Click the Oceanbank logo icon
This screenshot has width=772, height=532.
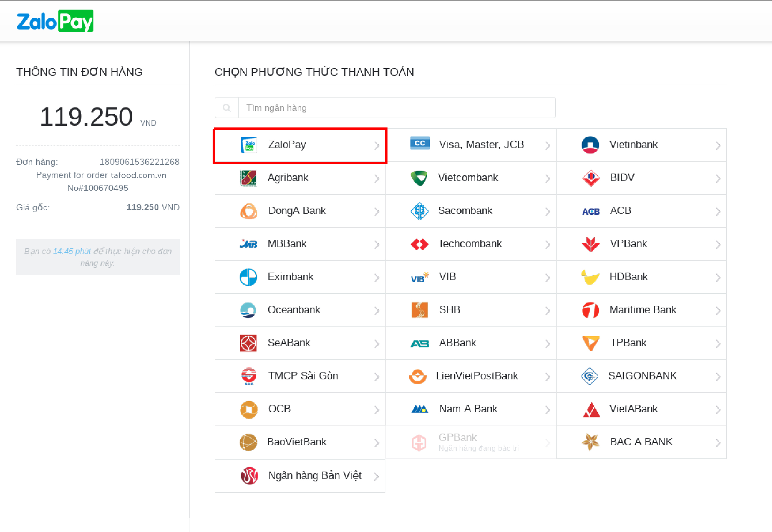pyautogui.click(x=248, y=310)
